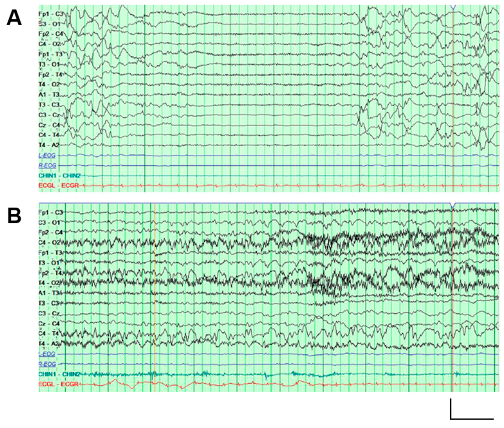This screenshot has height=428, width=504.
Task: Click the CHIN1 - CHIN2 label in panel A
Action: tap(59, 176)
